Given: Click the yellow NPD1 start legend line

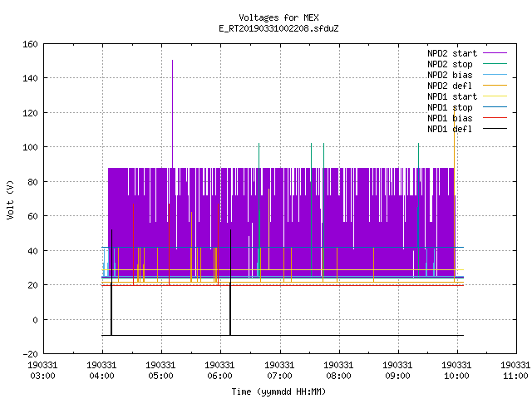Looking at the screenshot, I should [495, 96].
